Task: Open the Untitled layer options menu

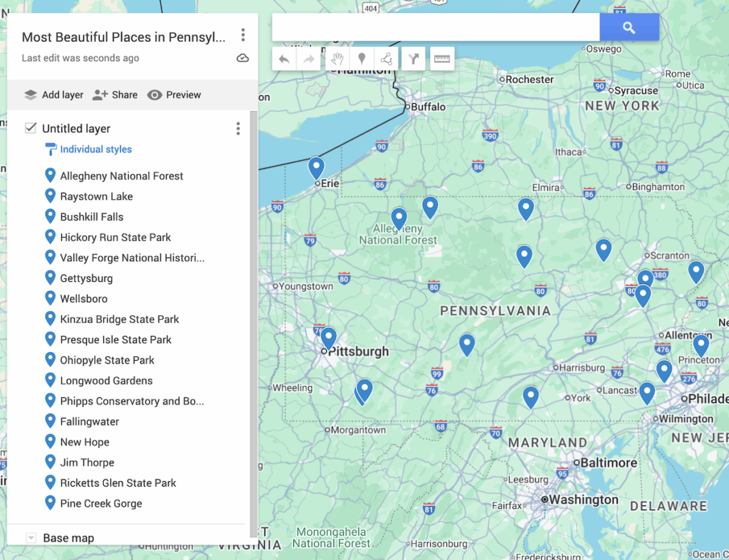Action: [x=238, y=129]
